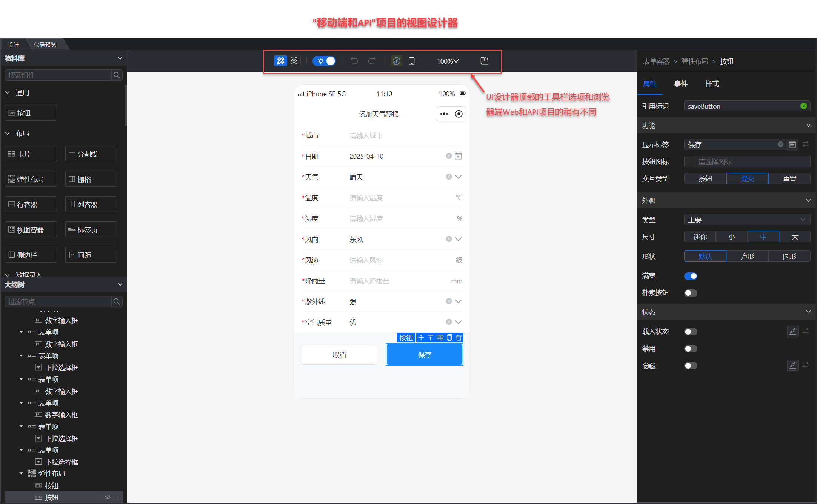817x504 pixels.
Task: Click the 取消 button in the form
Action: coord(339,355)
